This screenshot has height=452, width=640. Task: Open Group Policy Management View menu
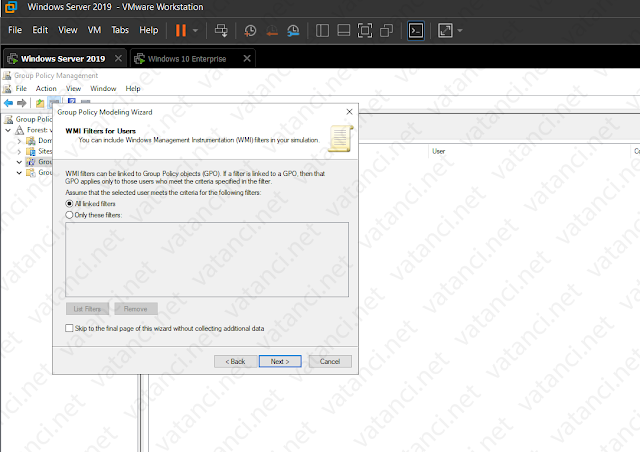click(x=73, y=89)
